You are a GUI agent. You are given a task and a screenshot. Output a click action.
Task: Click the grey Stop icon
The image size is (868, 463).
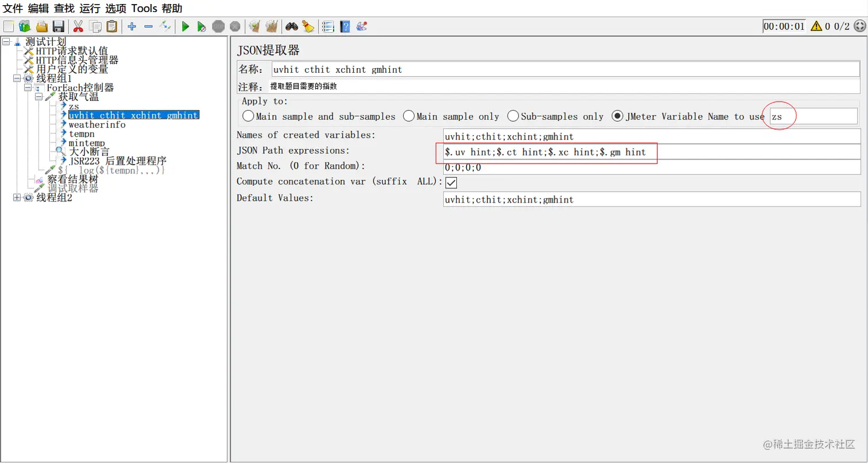(x=218, y=26)
